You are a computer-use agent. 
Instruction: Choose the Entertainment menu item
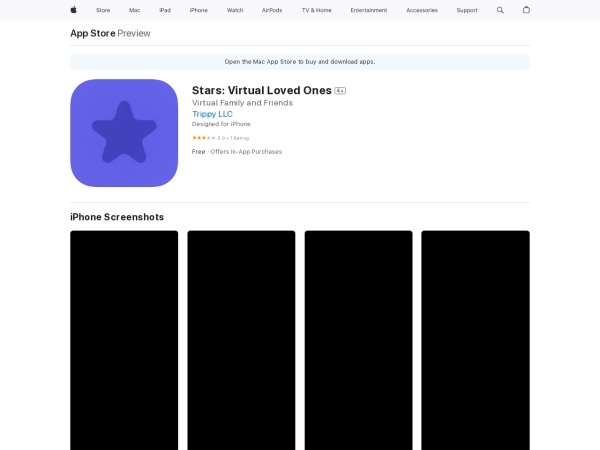pos(368,10)
